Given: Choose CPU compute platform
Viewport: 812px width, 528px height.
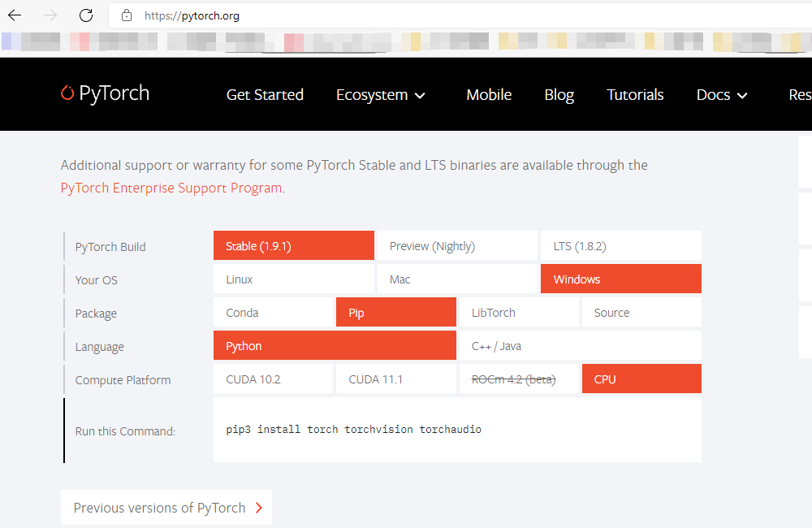Looking at the screenshot, I should 641,379.
